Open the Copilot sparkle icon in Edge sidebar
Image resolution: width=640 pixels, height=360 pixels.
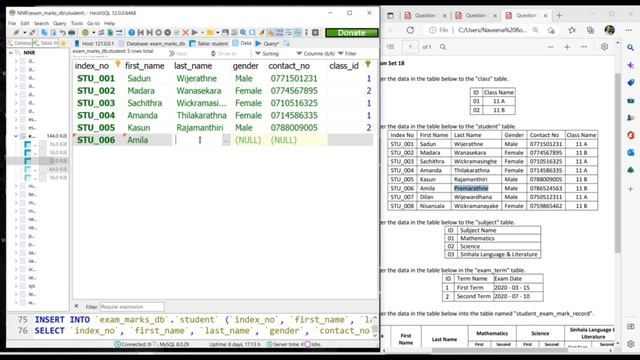(631, 65)
